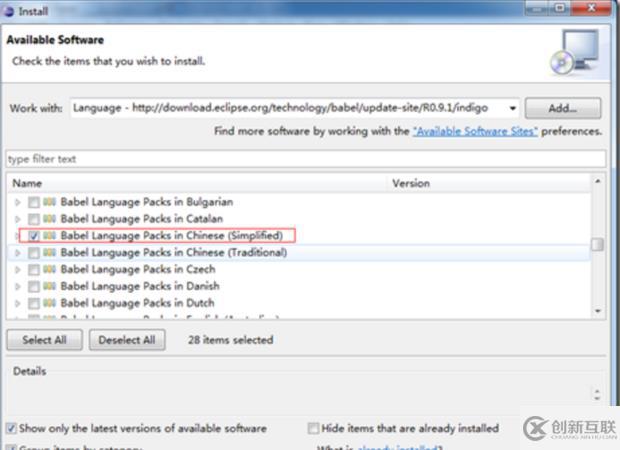The image size is (620, 450).
Task: Click the software list scrollbar thumb
Action: tap(597, 244)
